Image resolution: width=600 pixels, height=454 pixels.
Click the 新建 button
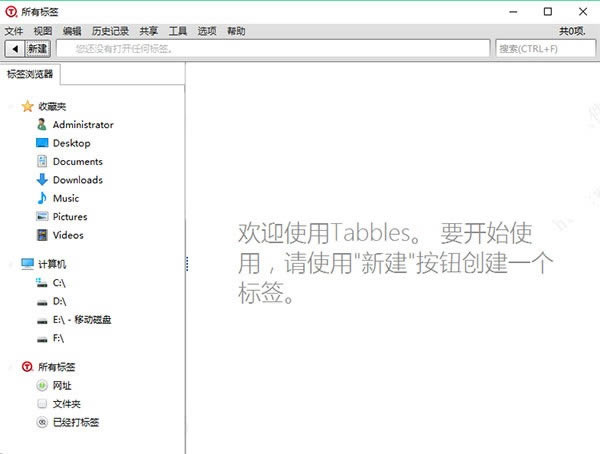click(x=38, y=48)
